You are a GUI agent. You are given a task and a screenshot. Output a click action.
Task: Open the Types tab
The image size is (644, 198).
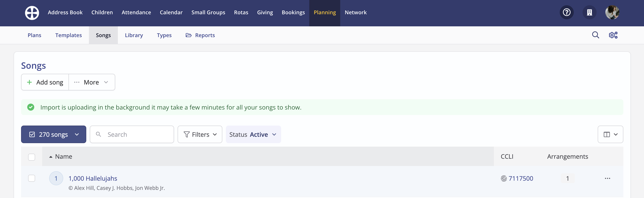point(164,35)
